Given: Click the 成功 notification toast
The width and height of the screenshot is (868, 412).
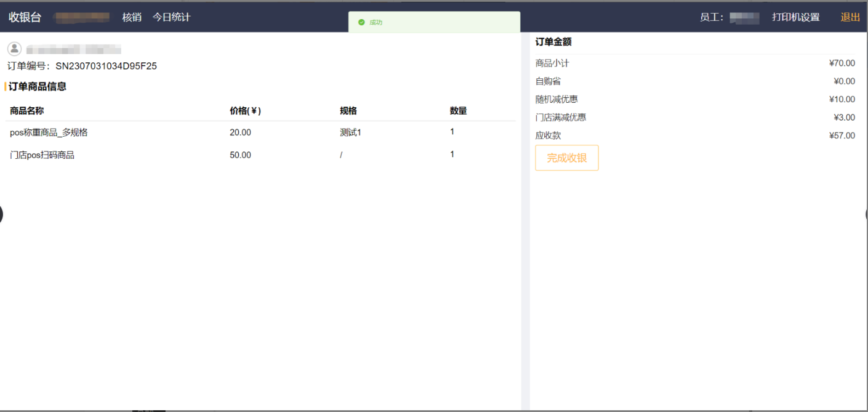Looking at the screenshot, I should point(434,22).
